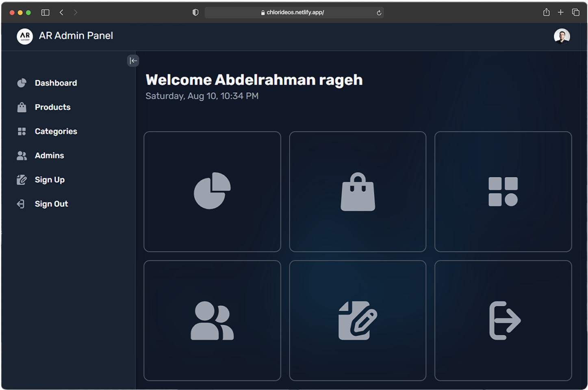
Task: Open the large shopping bag products card
Action: click(x=358, y=192)
